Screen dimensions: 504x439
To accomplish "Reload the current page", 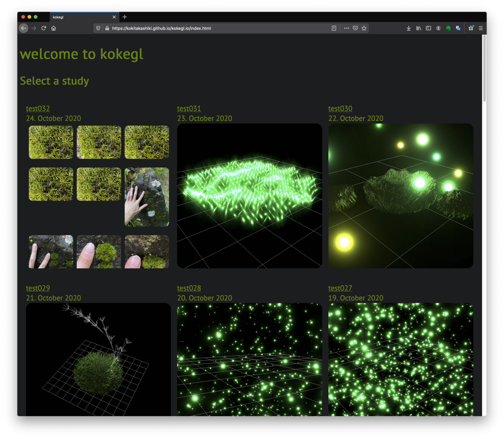I will tap(44, 28).
